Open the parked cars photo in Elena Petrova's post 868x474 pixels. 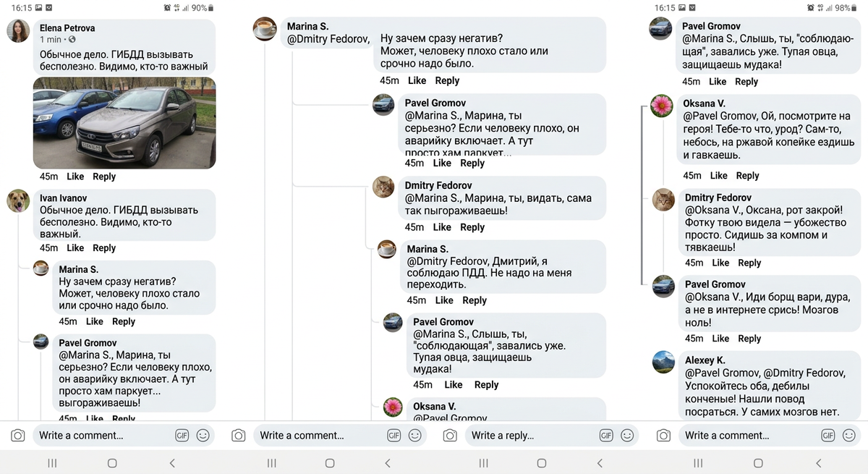tap(124, 123)
